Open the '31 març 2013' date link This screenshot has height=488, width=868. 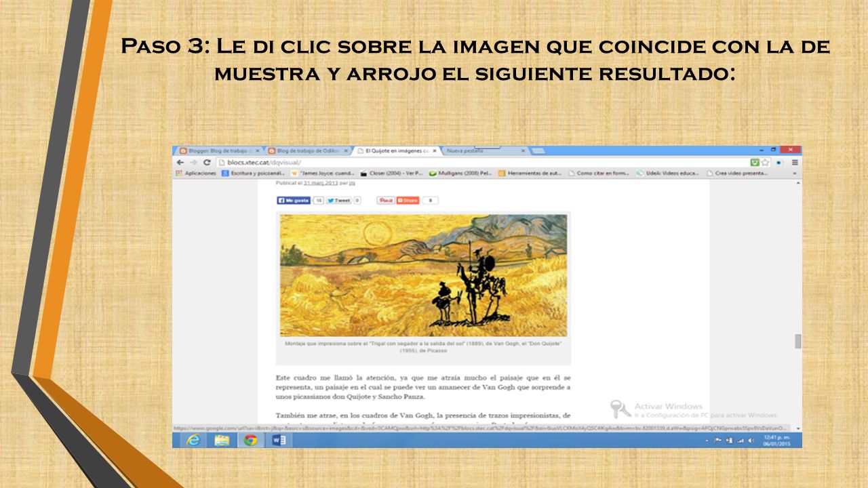[x=320, y=183]
